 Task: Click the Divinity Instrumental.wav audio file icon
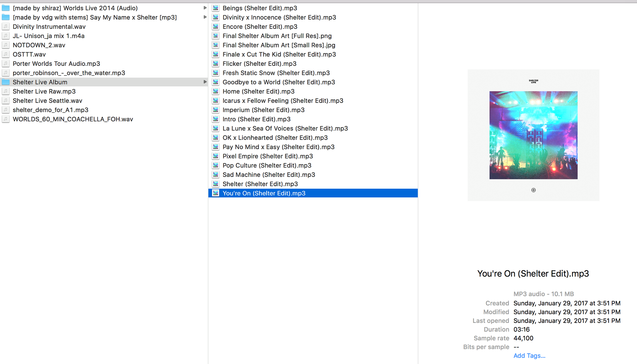6,27
